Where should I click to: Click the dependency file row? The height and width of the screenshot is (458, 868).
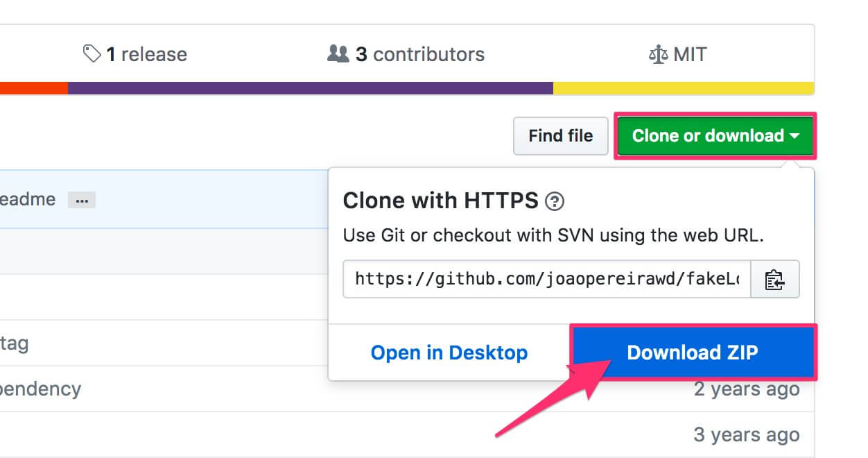[42, 389]
